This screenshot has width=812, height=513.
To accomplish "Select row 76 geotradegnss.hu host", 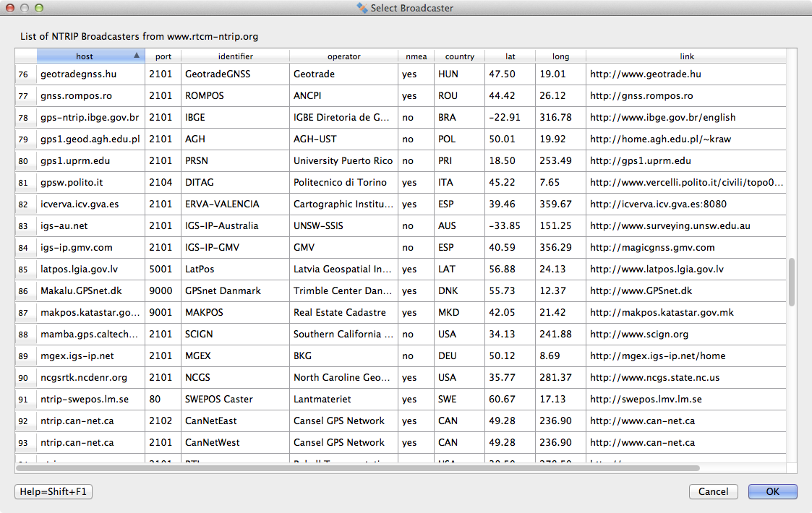I will 78,74.
